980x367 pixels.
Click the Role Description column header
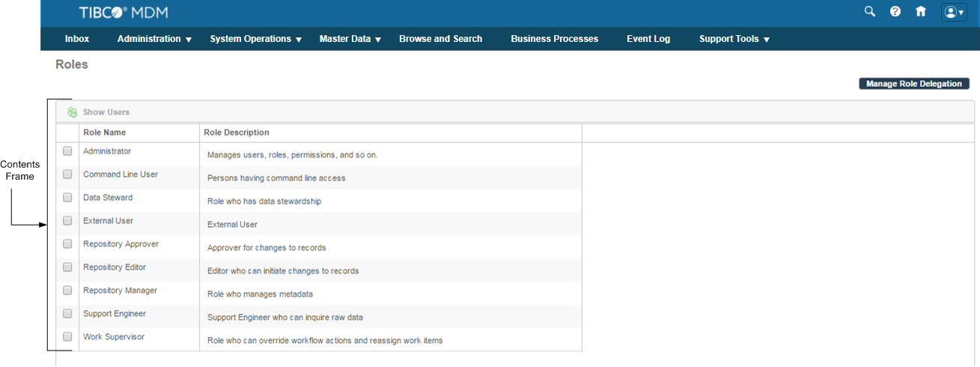click(x=237, y=133)
